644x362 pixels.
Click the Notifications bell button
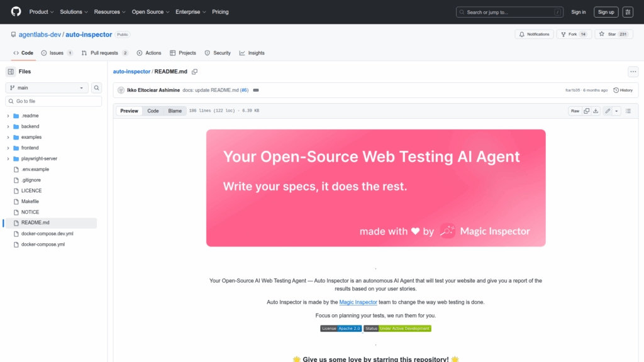pyautogui.click(x=535, y=34)
